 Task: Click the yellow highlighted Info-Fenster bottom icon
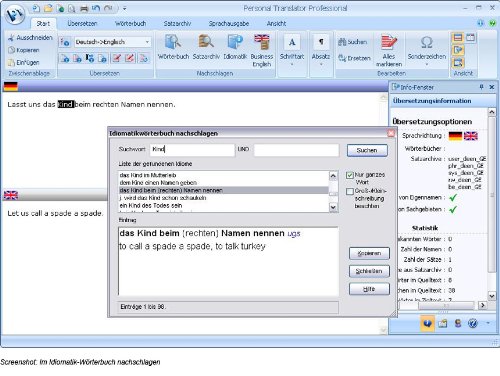(427, 323)
